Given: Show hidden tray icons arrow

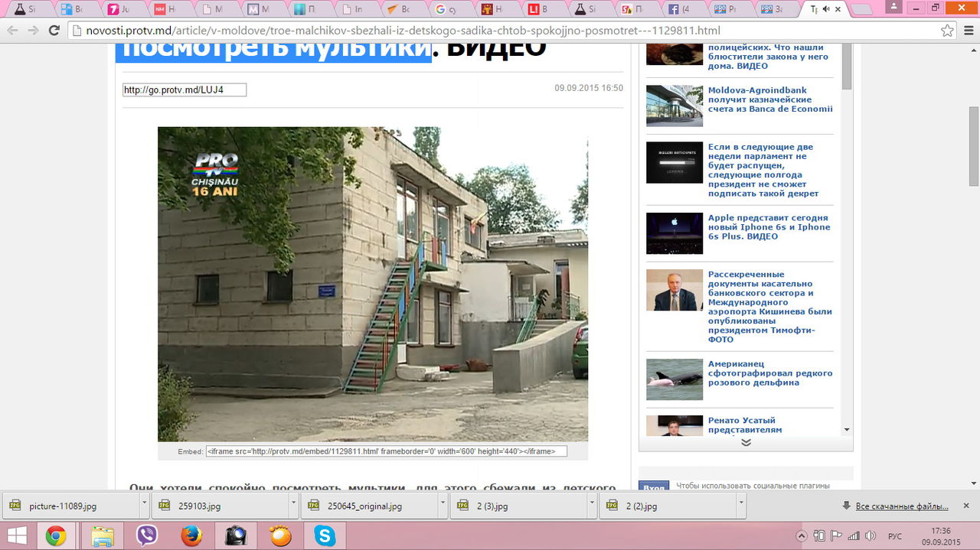Looking at the screenshot, I should 802,535.
